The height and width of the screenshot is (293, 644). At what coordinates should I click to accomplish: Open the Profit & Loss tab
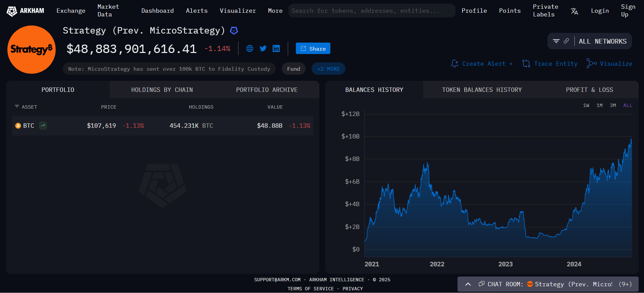click(x=589, y=90)
